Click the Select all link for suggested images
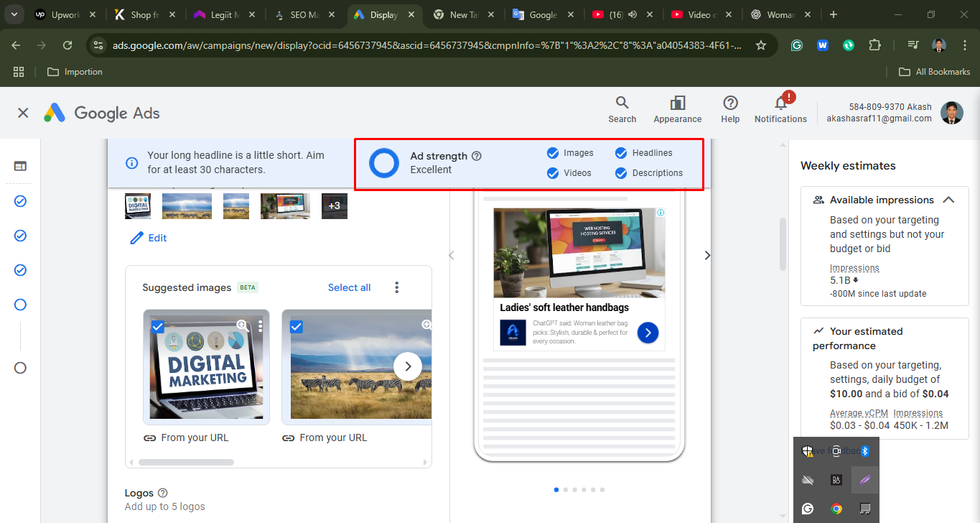Viewport: 980px width, 523px height. coord(349,287)
